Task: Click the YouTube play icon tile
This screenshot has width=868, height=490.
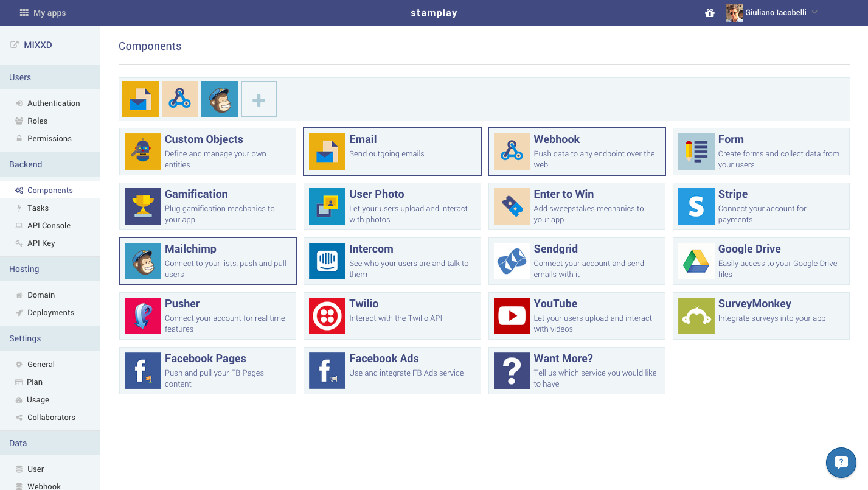Action: pyautogui.click(x=512, y=316)
